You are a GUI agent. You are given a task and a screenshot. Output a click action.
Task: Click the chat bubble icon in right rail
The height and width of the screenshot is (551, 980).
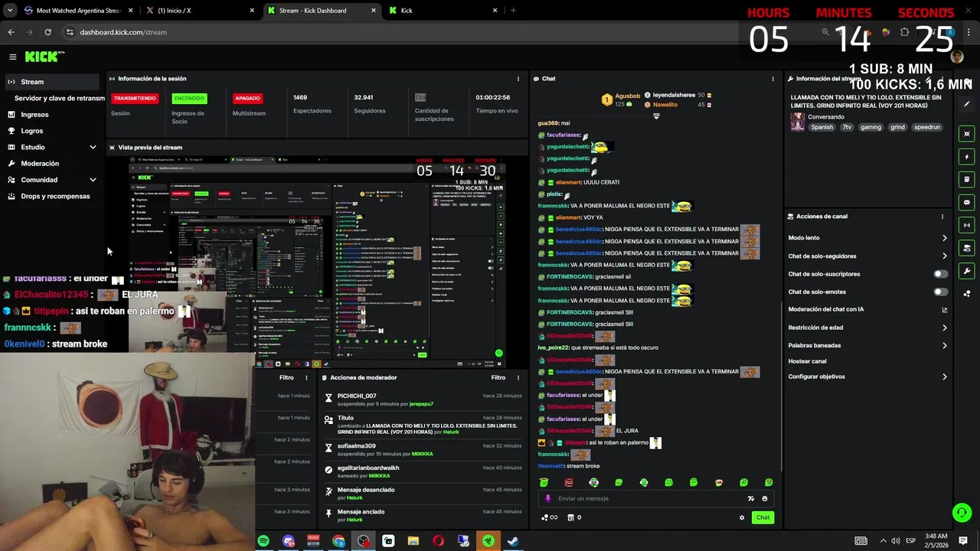click(967, 203)
